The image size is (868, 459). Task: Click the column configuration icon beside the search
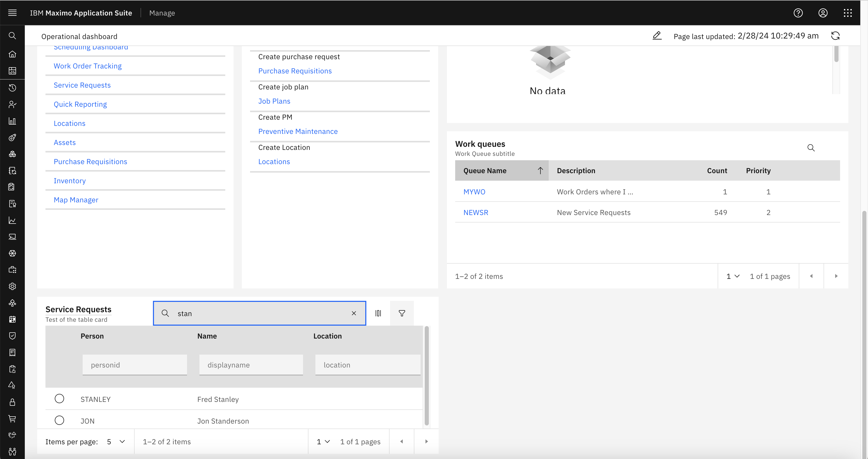(x=378, y=313)
